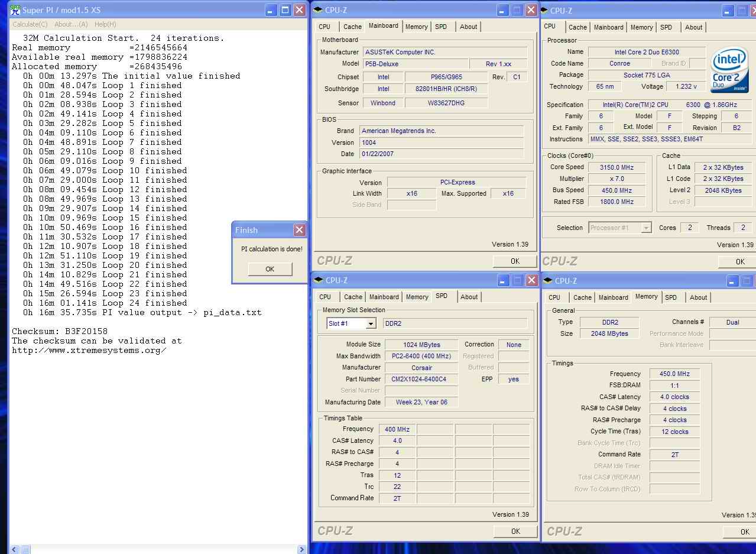
Task: Open the Calculate(C) menu in Super PI
Action: 30,24
